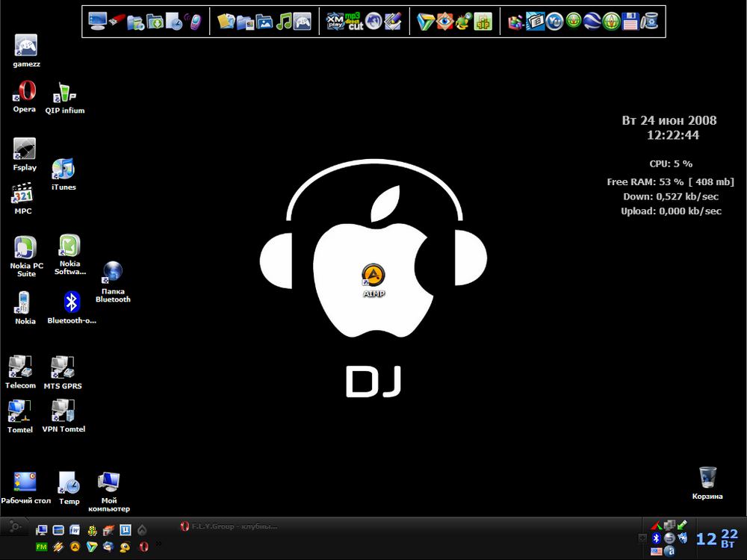Open the QIP infium messenger shortcut
The height and width of the screenshot is (560, 747).
[x=65, y=98]
